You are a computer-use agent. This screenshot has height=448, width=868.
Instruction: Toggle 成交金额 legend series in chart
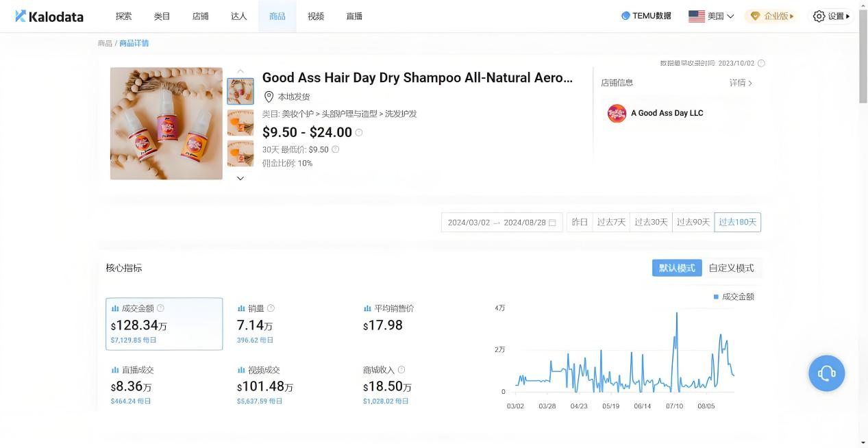733,297
